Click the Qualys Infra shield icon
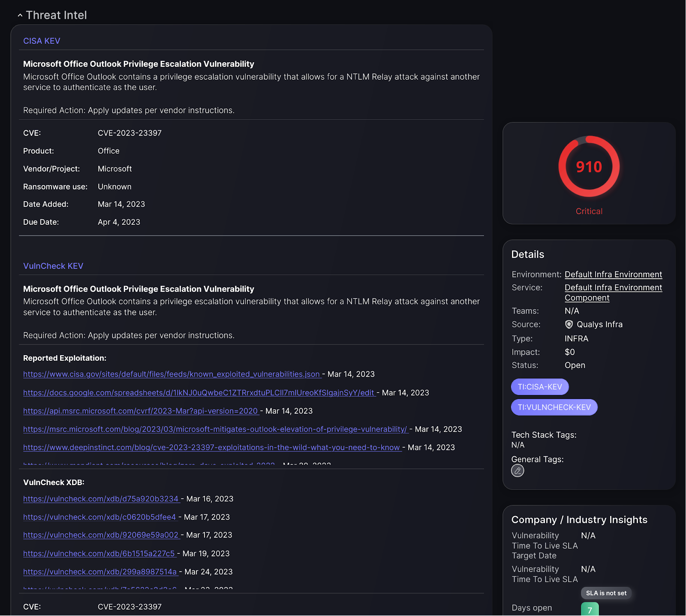The height and width of the screenshot is (616, 686). [569, 325]
